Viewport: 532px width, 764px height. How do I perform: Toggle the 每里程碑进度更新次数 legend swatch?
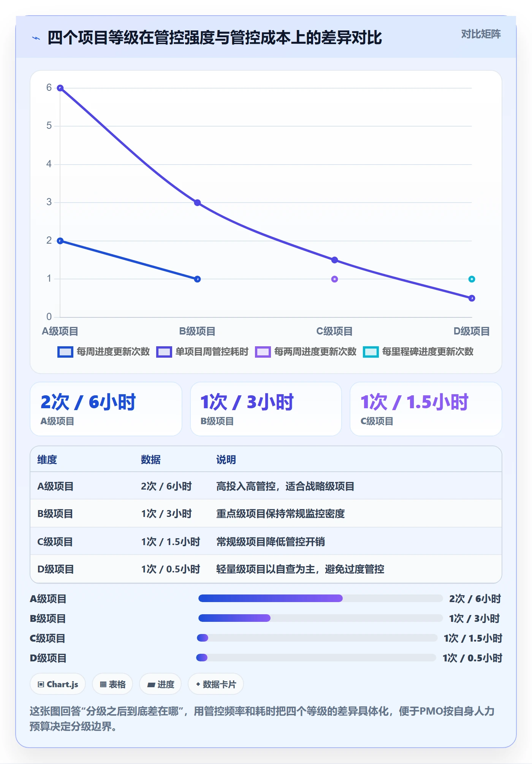[370, 352]
